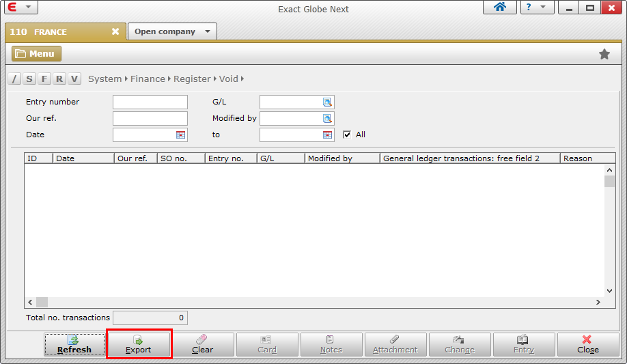Viewport: 627px width, 364px height.
Task: Click the vertical scrollbar down arrow
Action: click(609, 291)
